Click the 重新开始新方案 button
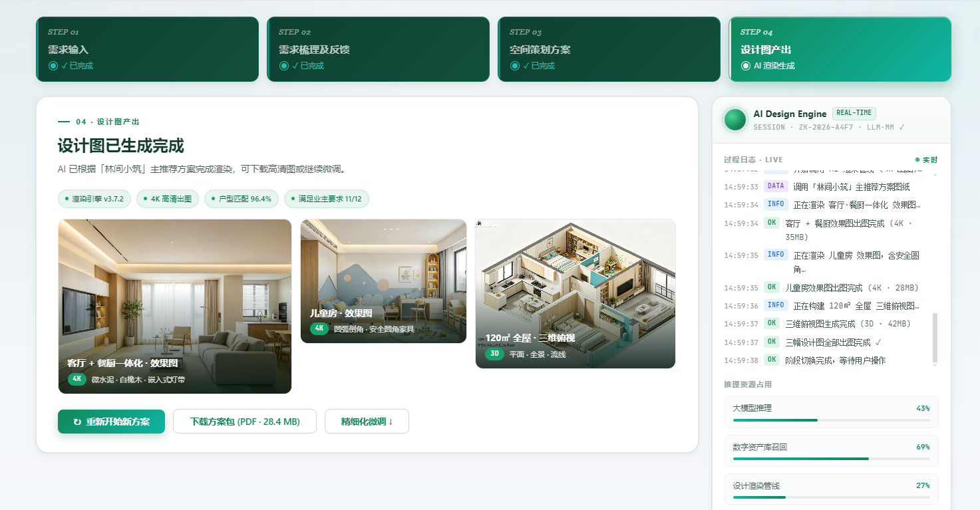Screen dimensions: 980x510 click(x=111, y=422)
